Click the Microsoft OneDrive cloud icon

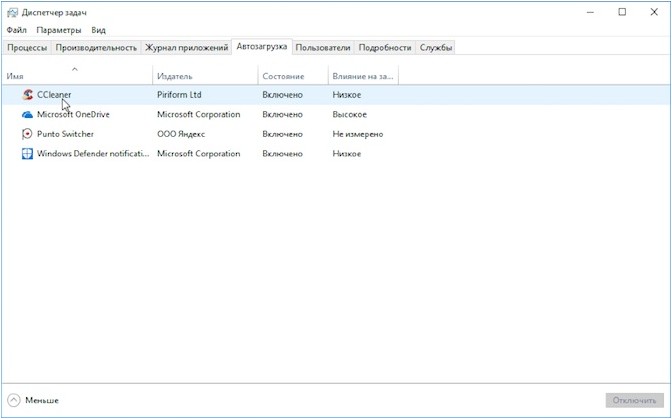pos(27,114)
